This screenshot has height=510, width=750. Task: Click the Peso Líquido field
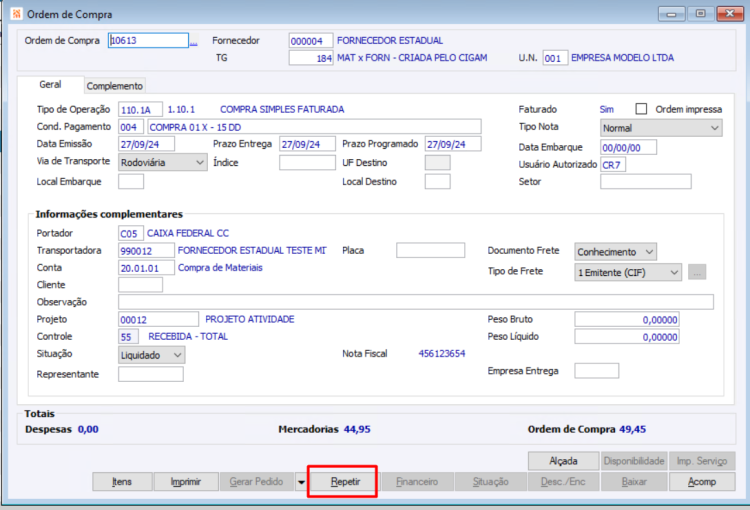(627, 337)
